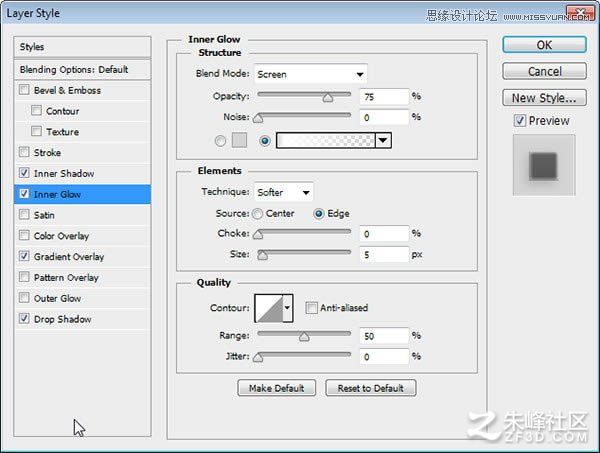Uncheck the Inner Glow checkbox

(24, 194)
